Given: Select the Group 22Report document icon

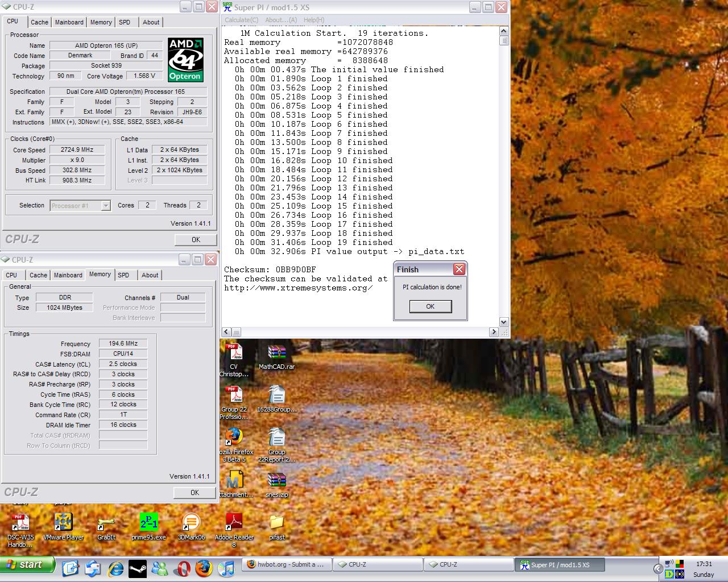Looking at the screenshot, I should [276, 445].
